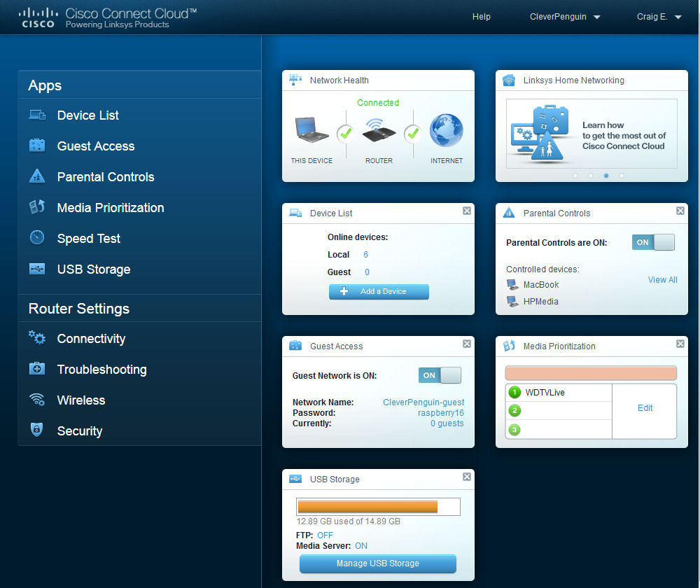Close the Guest Access widget

tap(466, 343)
